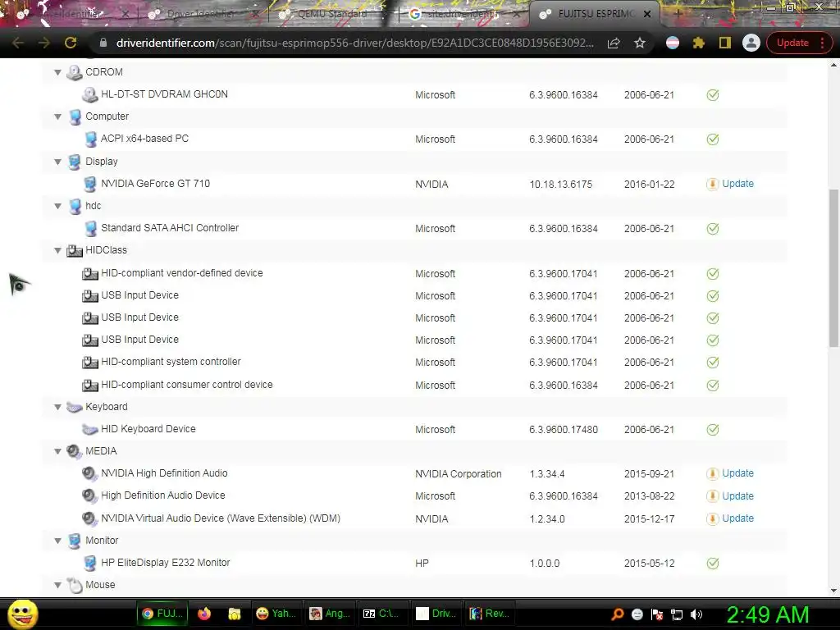This screenshot has height=630, width=840.
Task: Click the orange download icon for NVIDIA High Definition Audio
Action: (713, 474)
